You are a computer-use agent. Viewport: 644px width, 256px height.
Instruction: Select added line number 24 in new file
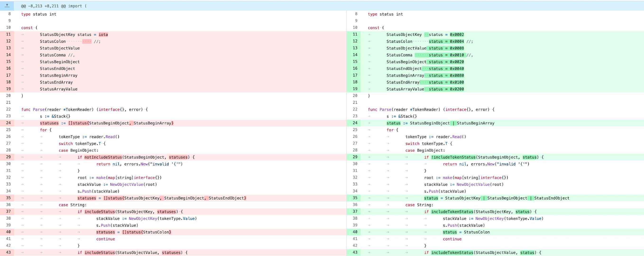coord(355,123)
